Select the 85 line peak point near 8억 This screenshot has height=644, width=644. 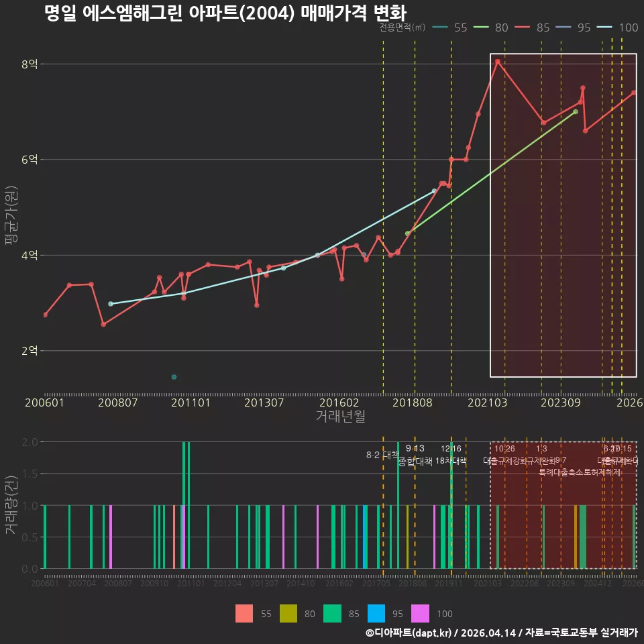[x=497, y=62]
